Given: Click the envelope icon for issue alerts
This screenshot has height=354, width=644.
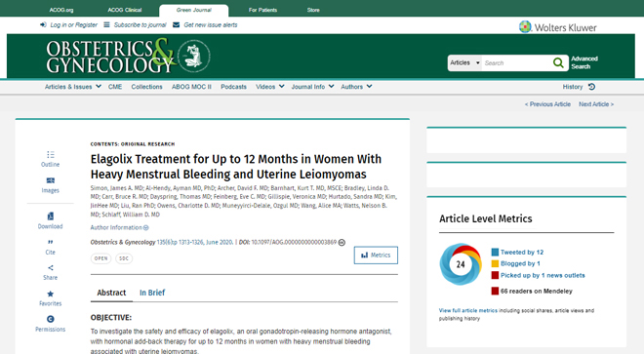Looking at the screenshot, I should coord(177,25).
